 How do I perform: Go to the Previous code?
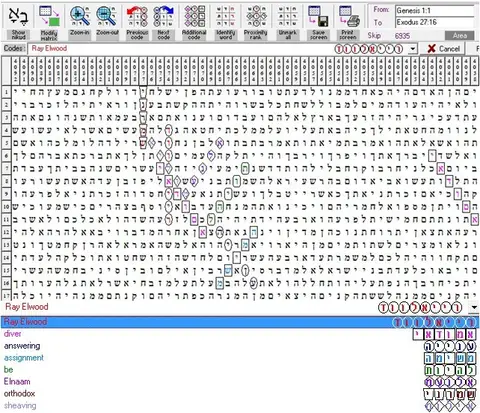[137, 22]
